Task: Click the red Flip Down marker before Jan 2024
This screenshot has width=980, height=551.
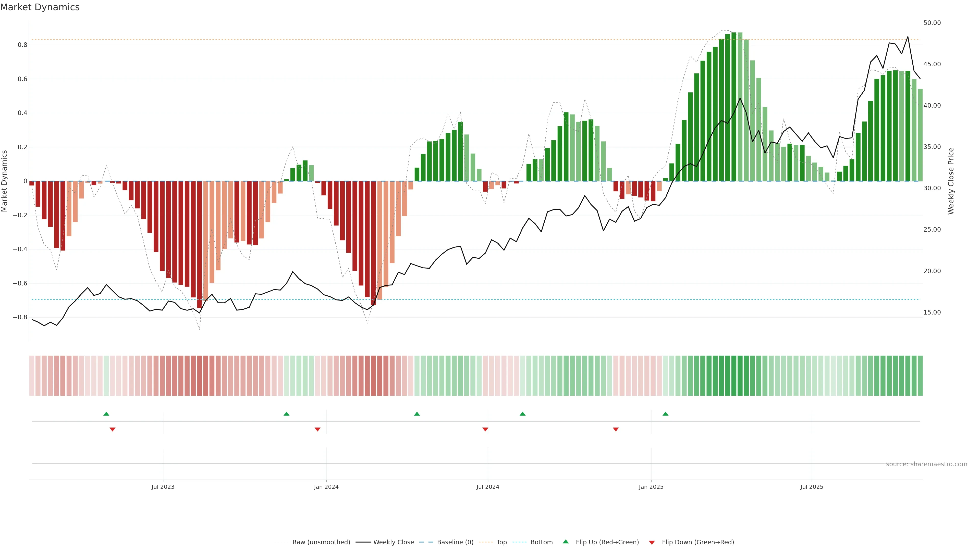Action: (x=317, y=429)
